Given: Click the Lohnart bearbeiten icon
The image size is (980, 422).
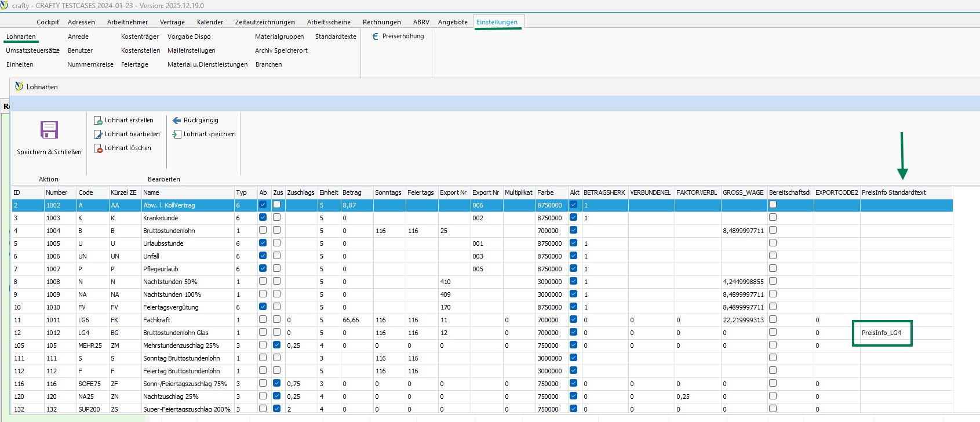Looking at the screenshot, I should (x=98, y=134).
